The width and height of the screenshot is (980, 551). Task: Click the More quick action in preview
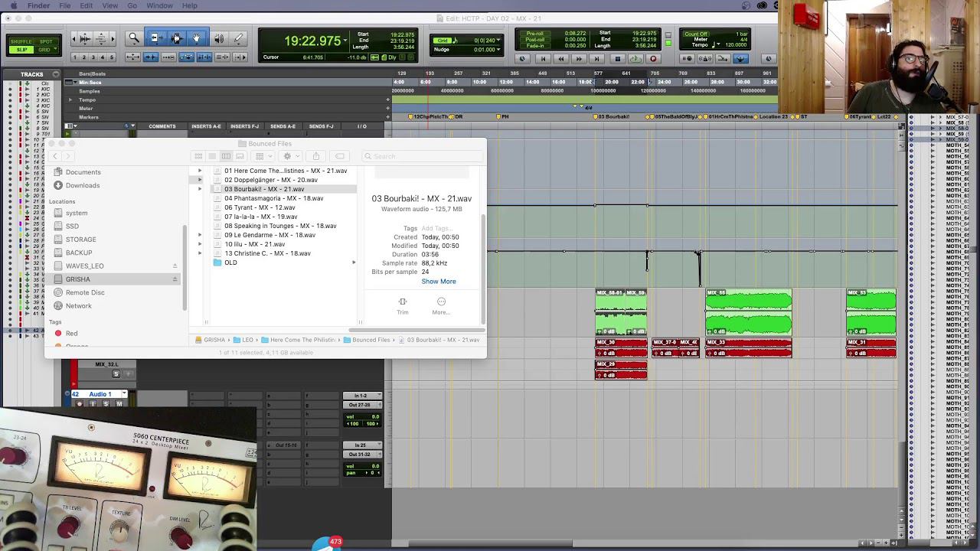[x=441, y=306]
